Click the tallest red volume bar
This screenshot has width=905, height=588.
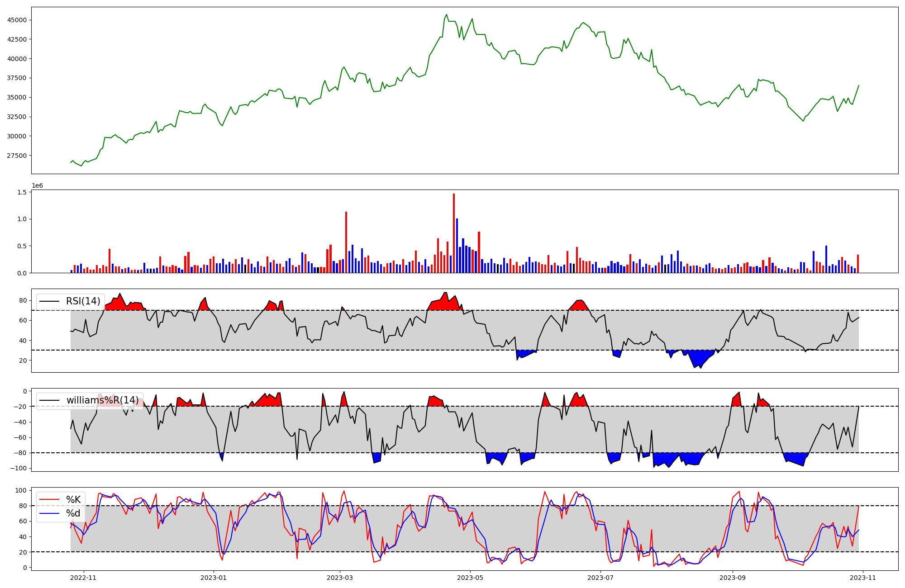click(x=454, y=233)
